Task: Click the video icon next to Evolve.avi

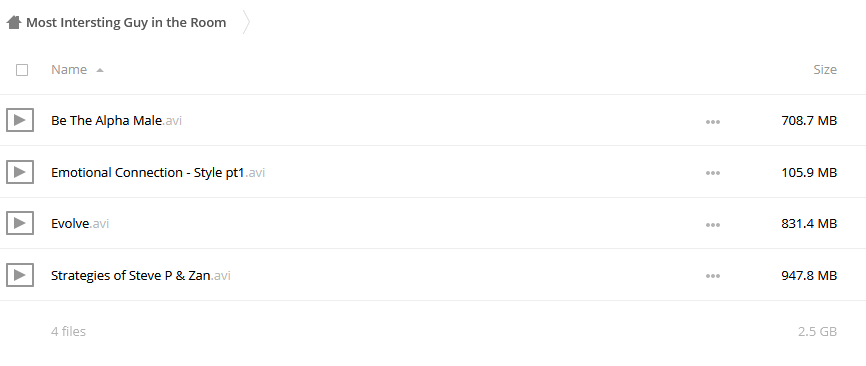Action: [20, 223]
